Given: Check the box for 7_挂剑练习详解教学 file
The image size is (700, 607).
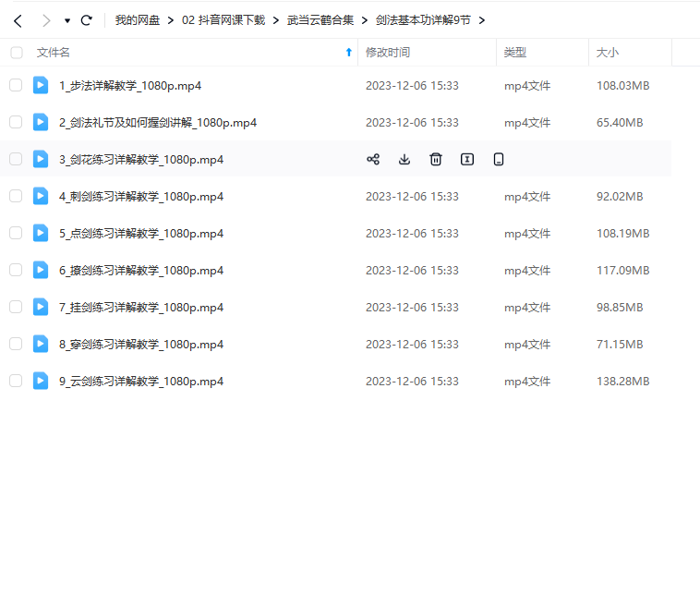Looking at the screenshot, I should pos(16,308).
